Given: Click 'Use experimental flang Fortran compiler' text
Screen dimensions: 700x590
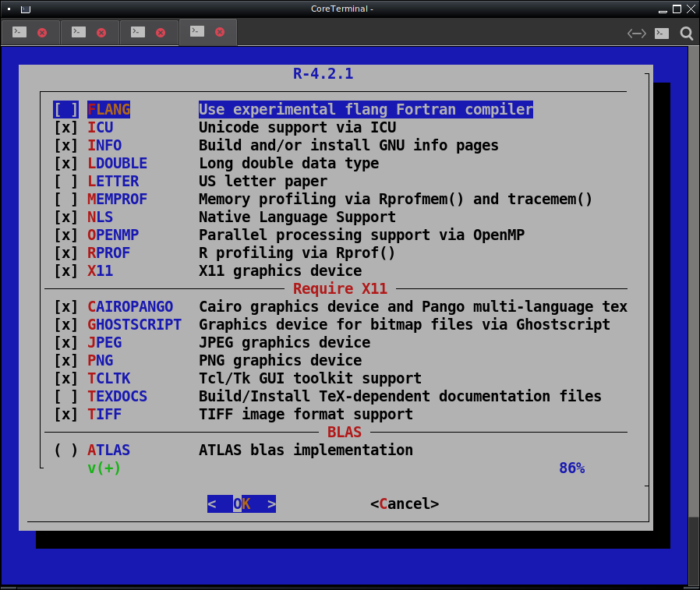Looking at the screenshot, I should coord(366,109).
